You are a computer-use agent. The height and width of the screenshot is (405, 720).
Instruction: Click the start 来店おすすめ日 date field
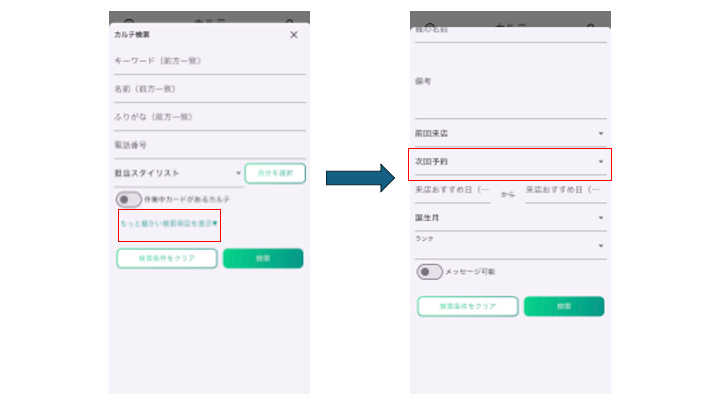click(x=453, y=190)
